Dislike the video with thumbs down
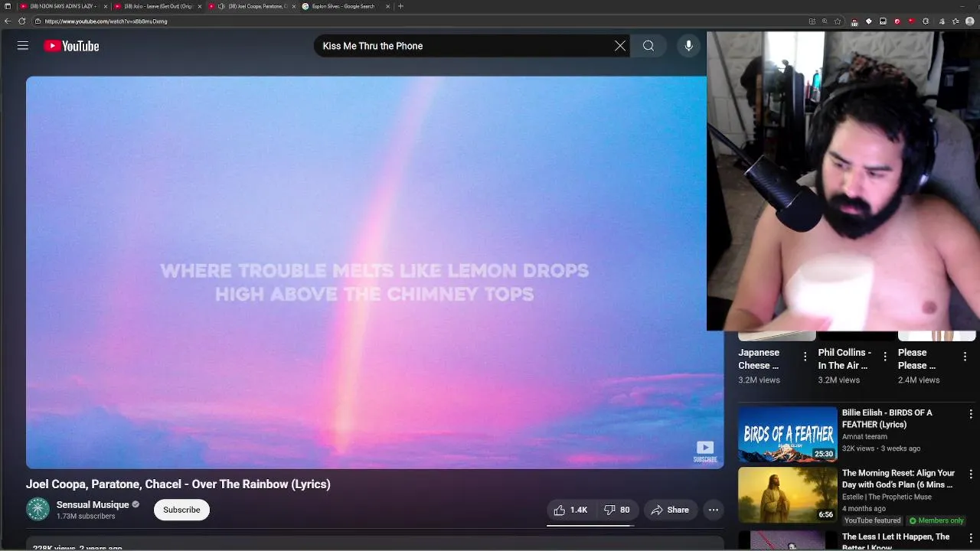Screen dimensions: 980x551 click(617, 510)
